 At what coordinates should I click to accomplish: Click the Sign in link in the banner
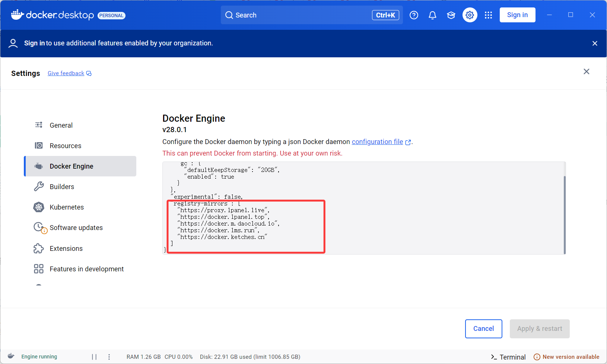click(34, 43)
